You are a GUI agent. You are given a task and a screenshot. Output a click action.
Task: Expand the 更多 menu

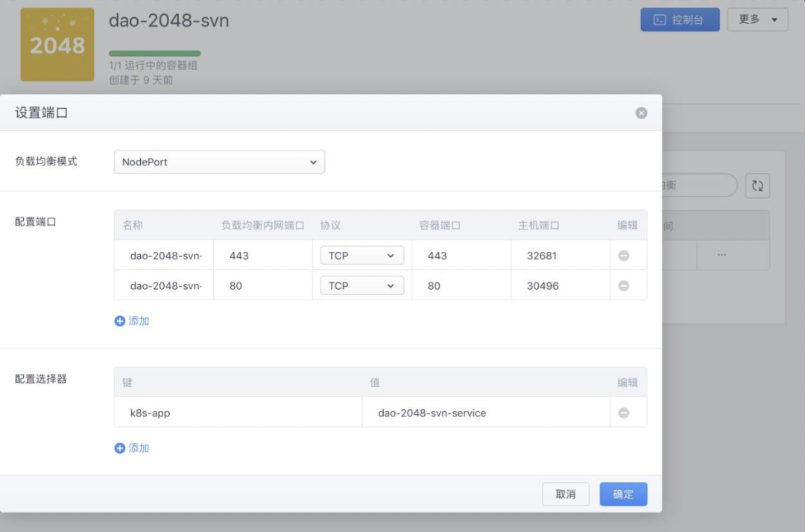click(757, 20)
